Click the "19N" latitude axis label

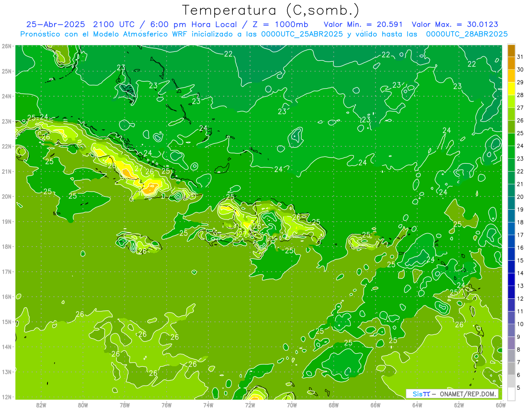click(6, 222)
